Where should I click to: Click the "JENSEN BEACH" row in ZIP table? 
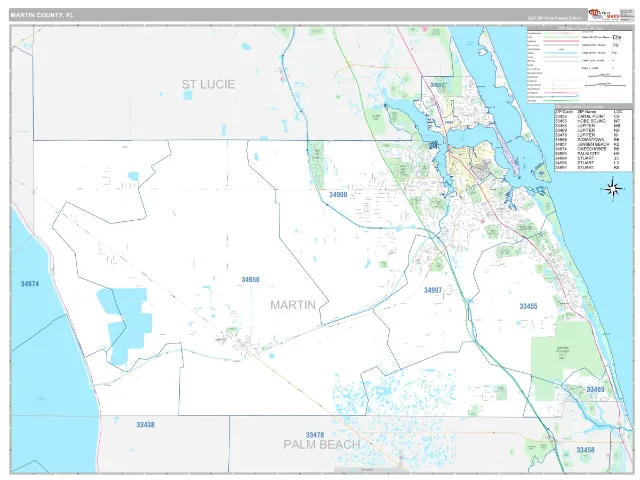tap(589, 144)
